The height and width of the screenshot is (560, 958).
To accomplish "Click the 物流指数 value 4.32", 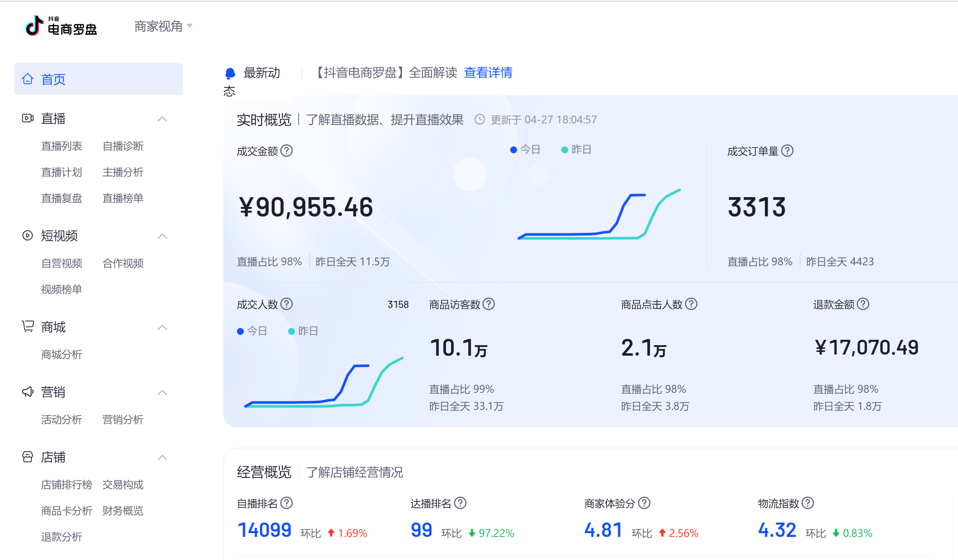I will pyautogui.click(x=777, y=530).
